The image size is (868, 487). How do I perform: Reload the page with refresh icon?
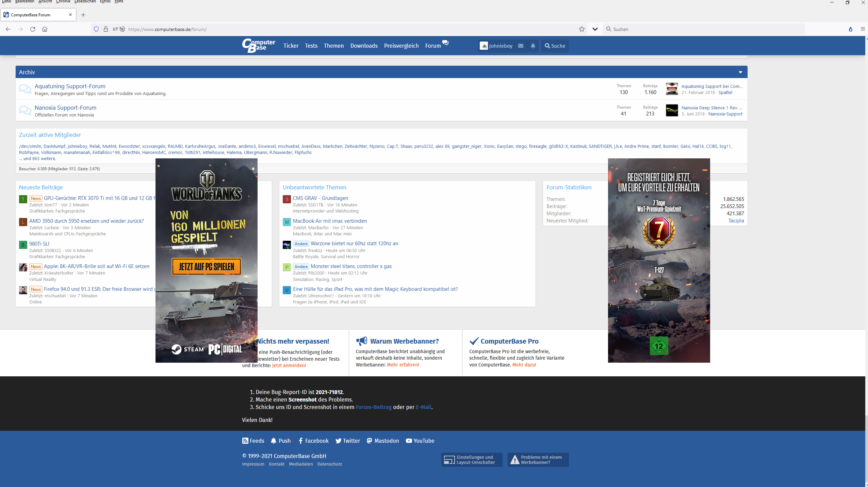click(33, 29)
